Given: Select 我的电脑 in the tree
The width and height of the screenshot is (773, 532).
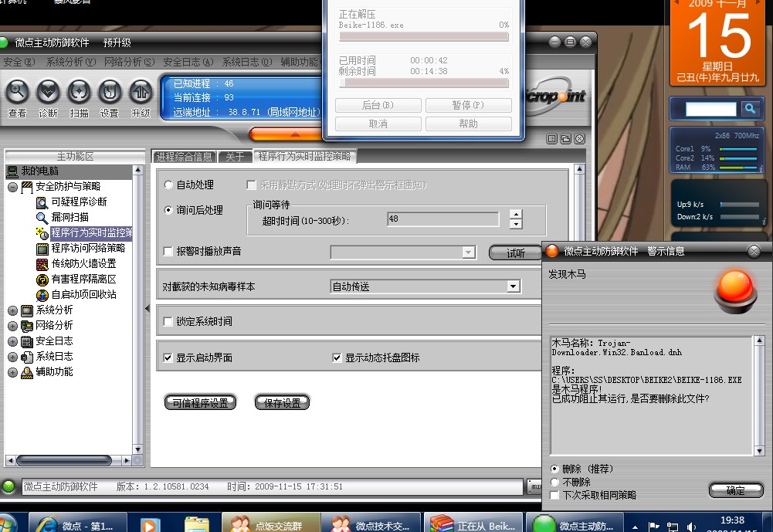Looking at the screenshot, I should [39, 171].
